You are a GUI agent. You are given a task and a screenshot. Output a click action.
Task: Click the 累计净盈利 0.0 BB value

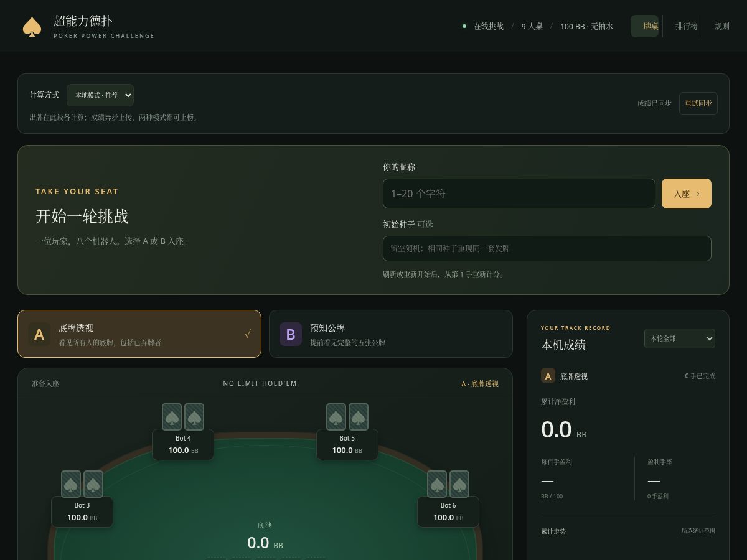564,430
